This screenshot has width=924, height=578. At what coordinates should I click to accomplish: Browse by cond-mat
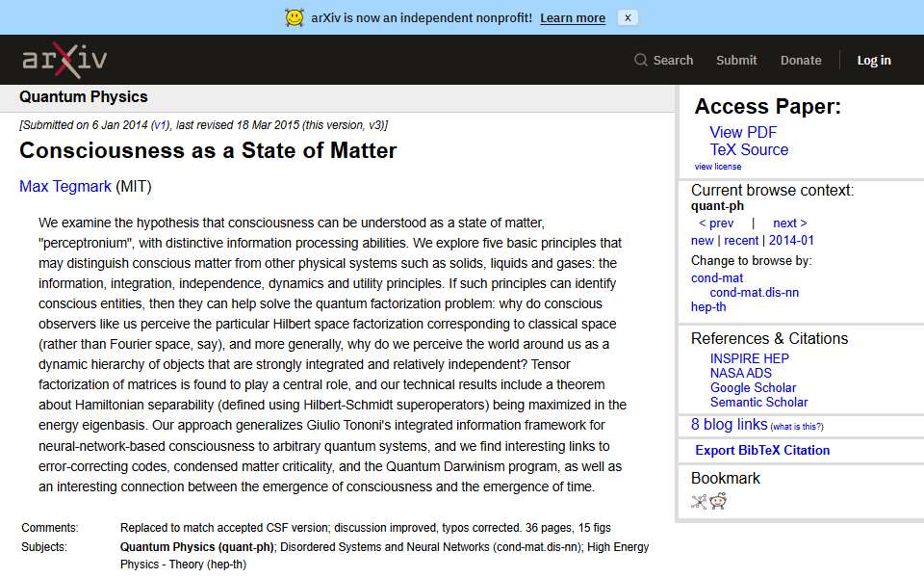click(716, 277)
